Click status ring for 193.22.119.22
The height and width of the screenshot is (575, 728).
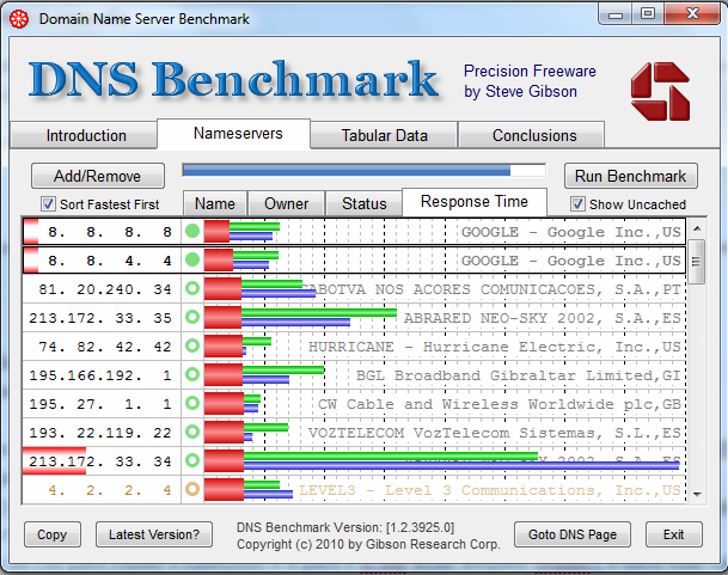coord(192,432)
